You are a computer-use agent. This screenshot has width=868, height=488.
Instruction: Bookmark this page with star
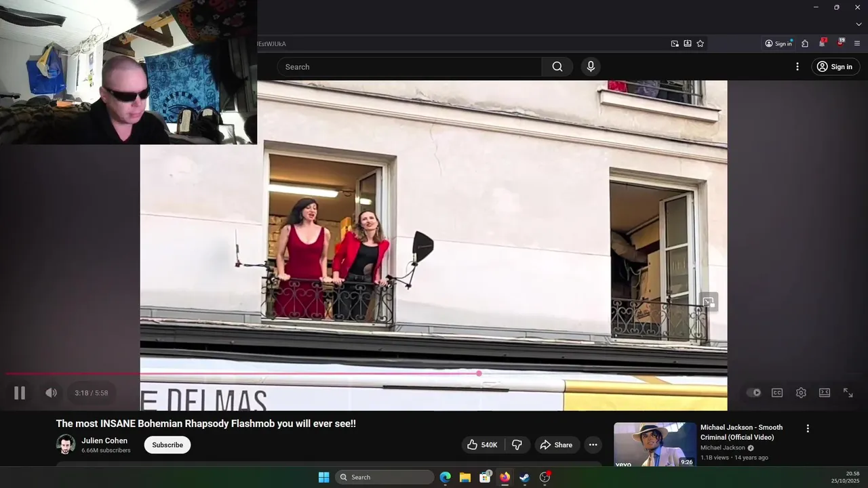701,43
